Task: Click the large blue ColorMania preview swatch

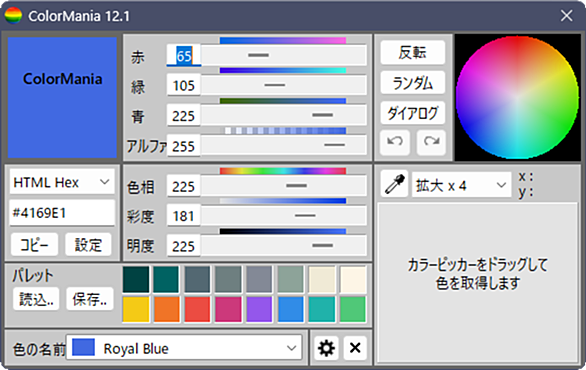Action: (62, 98)
